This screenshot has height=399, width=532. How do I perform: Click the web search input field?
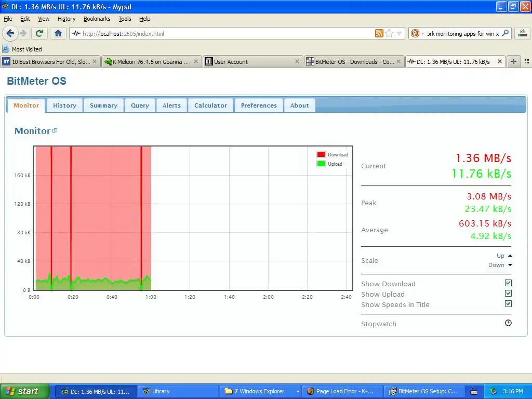pyautogui.click(x=463, y=34)
